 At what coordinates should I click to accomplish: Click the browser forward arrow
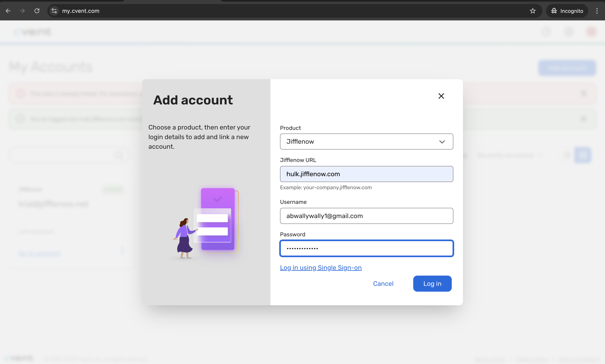coord(22,11)
